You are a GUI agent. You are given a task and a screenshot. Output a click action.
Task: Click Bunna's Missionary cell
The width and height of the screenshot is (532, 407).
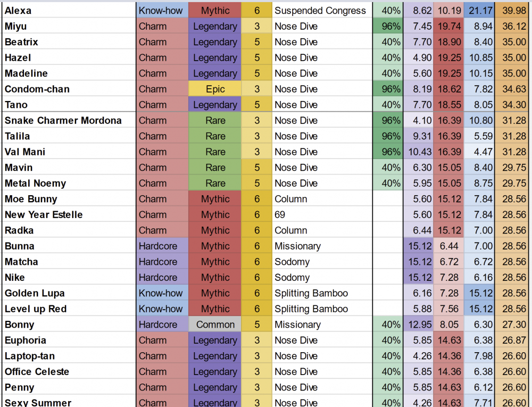[x=322, y=246]
